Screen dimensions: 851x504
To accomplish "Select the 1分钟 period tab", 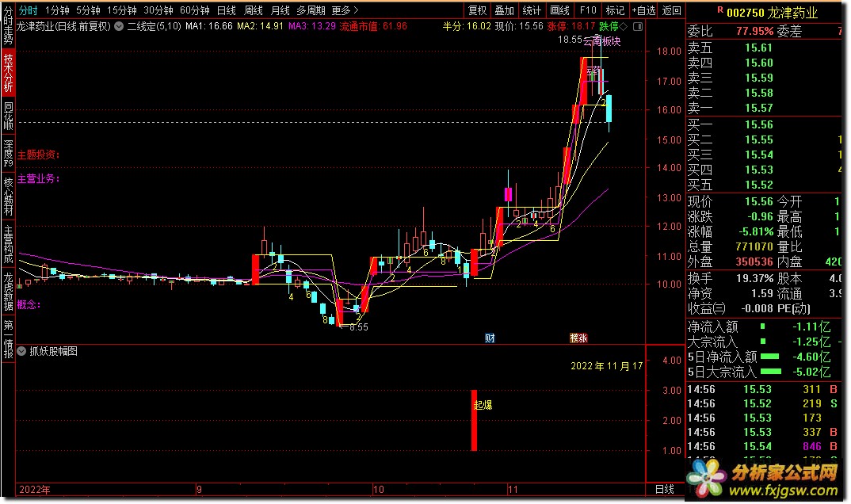I will tap(57, 10).
